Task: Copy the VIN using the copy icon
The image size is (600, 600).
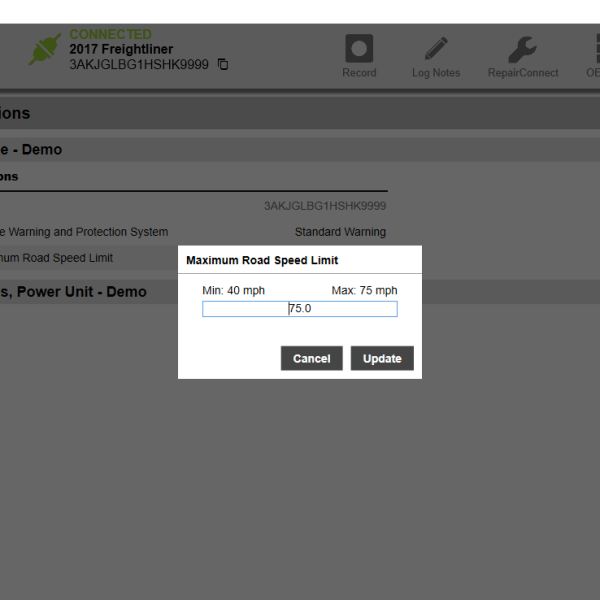Action: point(223,65)
